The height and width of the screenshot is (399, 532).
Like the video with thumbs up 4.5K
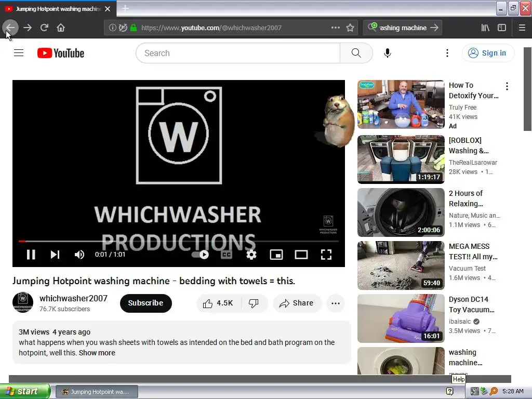click(x=218, y=303)
